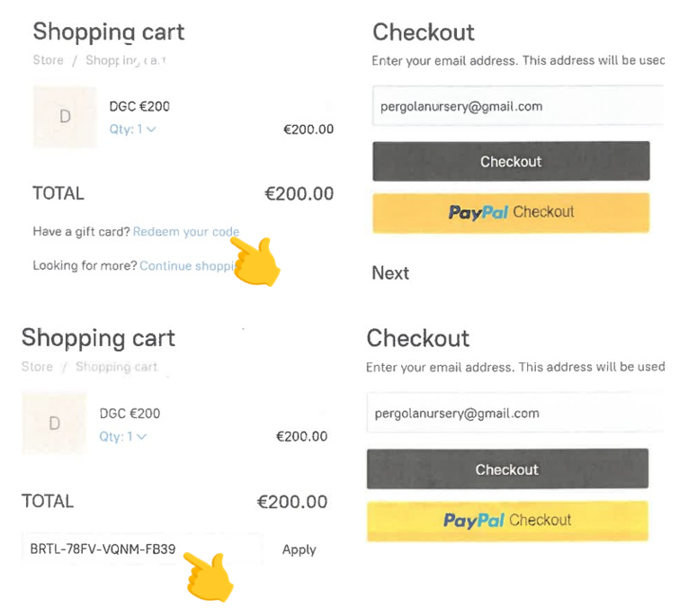Follow the Continue shopping link
This screenshot has height=616, width=688.
(x=187, y=266)
